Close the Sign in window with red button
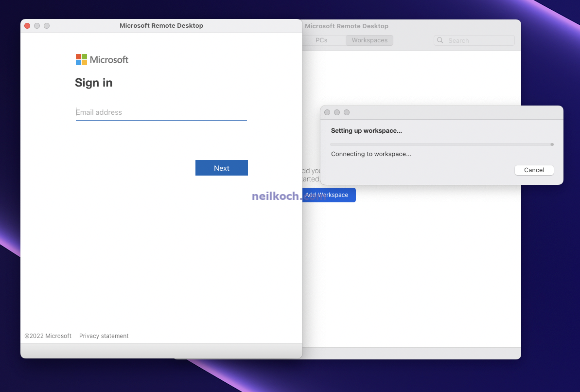Screen dimensions: 580x392 coord(27,26)
